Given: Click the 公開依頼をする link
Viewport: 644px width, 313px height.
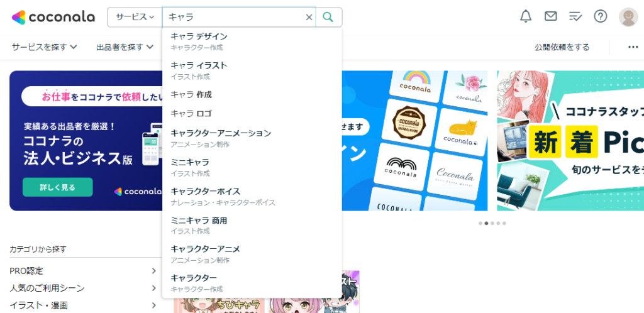Looking at the screenshot, I should [x=562, y=47].
